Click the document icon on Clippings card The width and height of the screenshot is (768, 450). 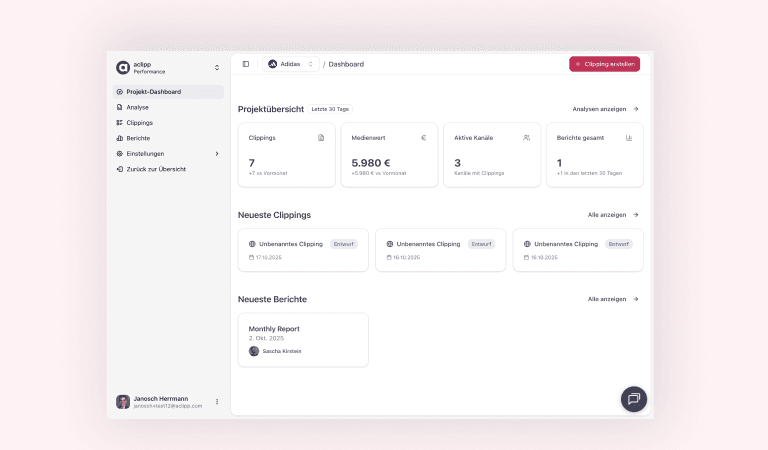pos(321,138)
